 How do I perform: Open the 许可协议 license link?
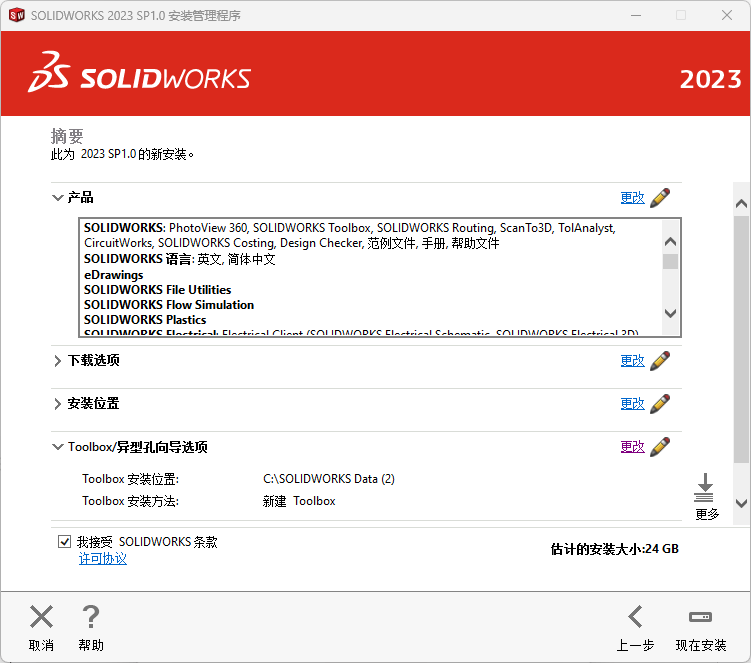coord(102,559)
